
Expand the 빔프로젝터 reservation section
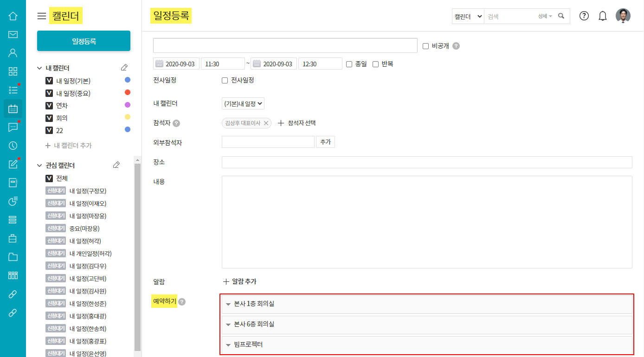point(427,345)
